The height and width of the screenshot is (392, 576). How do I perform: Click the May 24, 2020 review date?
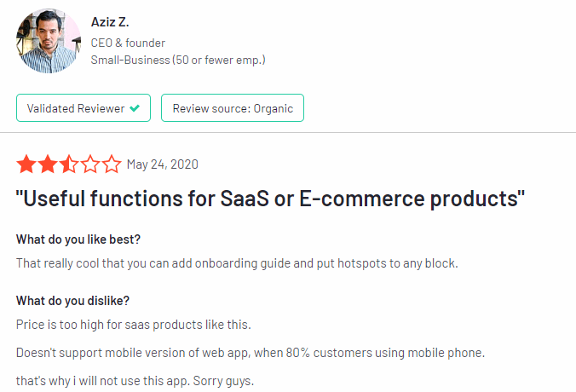[162, 164]
